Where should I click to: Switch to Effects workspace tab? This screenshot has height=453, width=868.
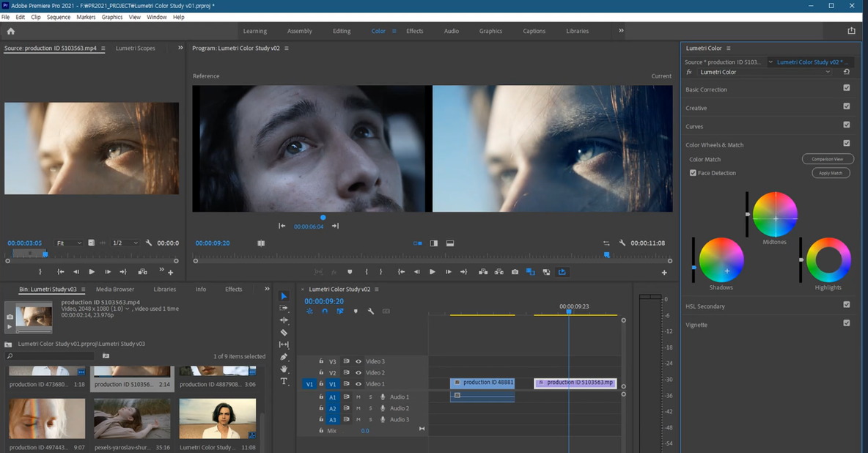coord(415,31)
